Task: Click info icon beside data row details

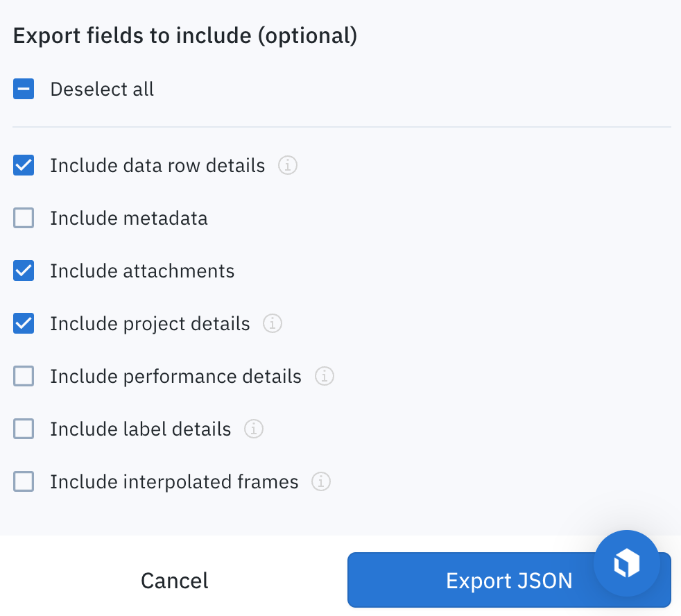Action: tap(288, 166)
